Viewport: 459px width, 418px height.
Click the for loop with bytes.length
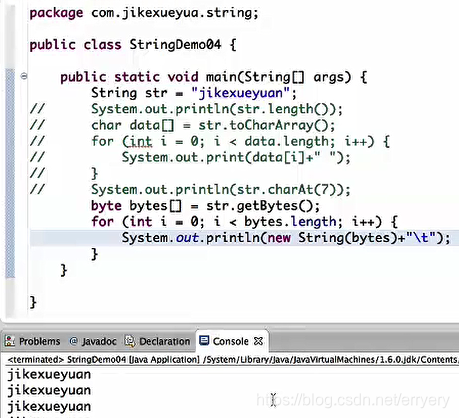tap(244, 222)
